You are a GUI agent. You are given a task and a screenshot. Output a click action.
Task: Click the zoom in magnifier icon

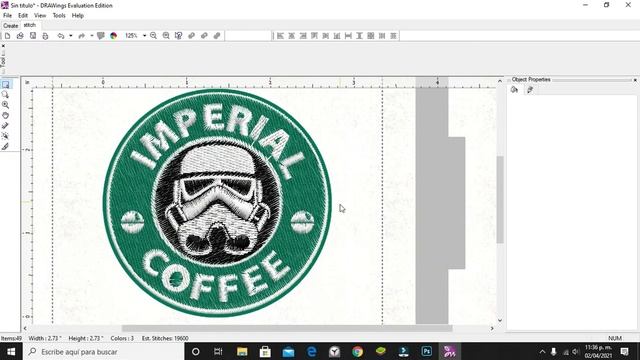(x=166, y=36)
